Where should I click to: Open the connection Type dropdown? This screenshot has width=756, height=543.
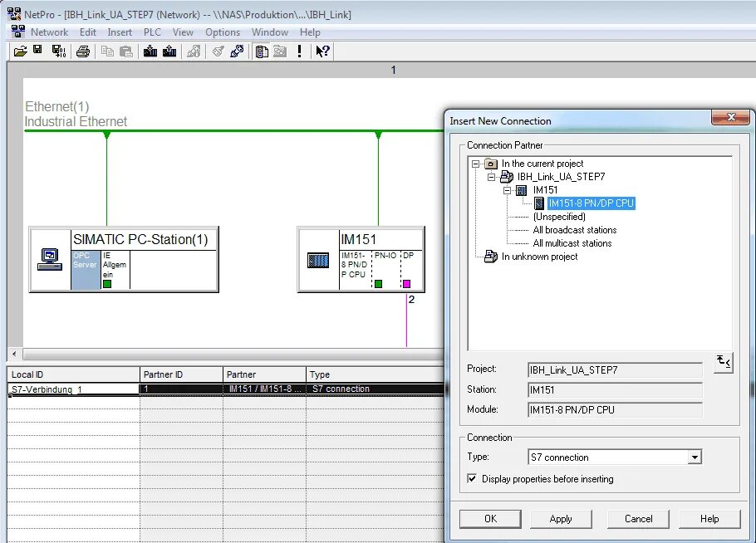695,457
